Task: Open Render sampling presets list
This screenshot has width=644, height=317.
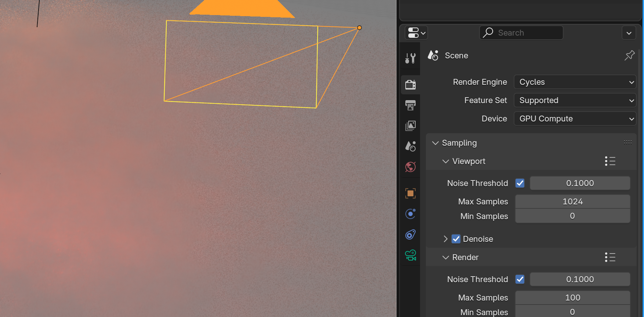Action: pyautogui.click(x=610, y=257)
